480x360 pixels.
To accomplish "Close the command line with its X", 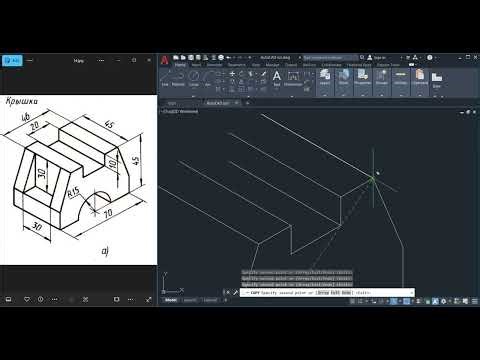I will [228, 293].
